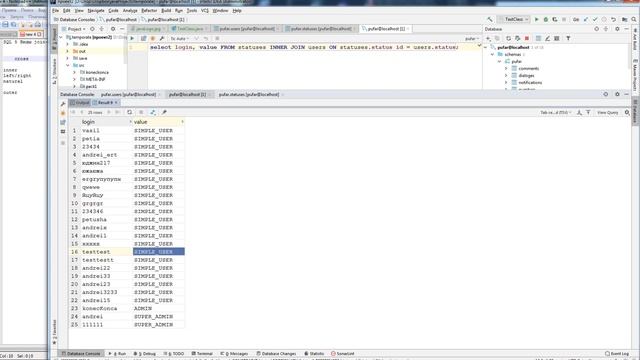Screen dimensions: 640x360
Task: Search within the results grid
Action: 627,112
